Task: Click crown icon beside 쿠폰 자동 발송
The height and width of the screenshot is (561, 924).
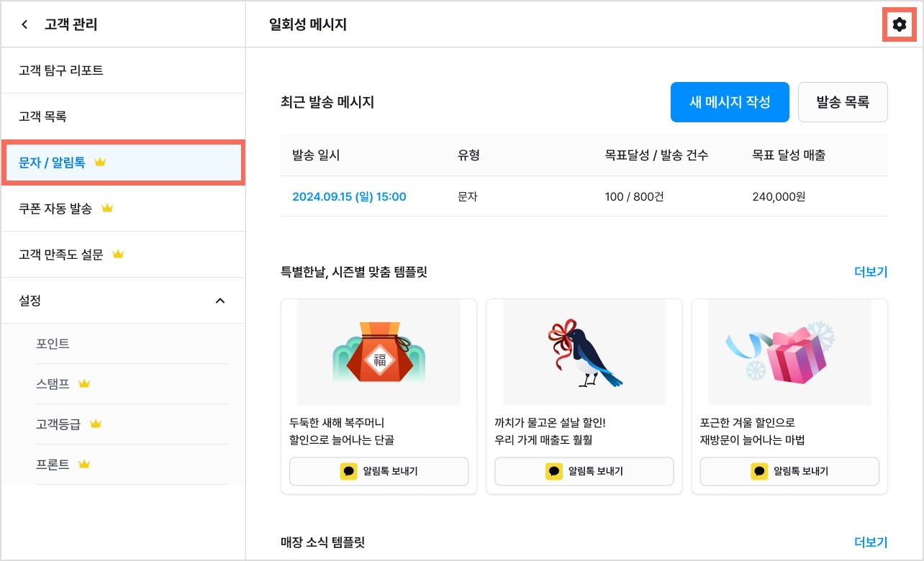Action: (107, 208)
